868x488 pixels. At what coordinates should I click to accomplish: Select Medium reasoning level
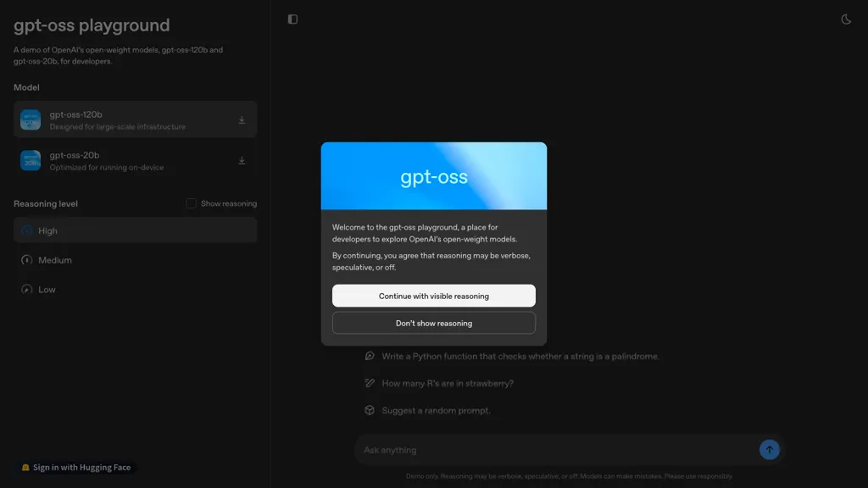[135, 260]
